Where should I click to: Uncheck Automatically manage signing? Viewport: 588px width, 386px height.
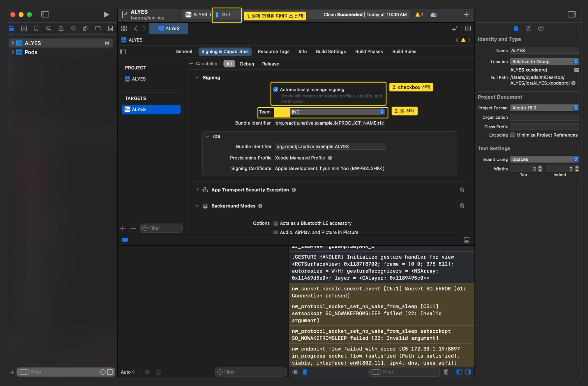pyautogui.click(x=276, y=90)
